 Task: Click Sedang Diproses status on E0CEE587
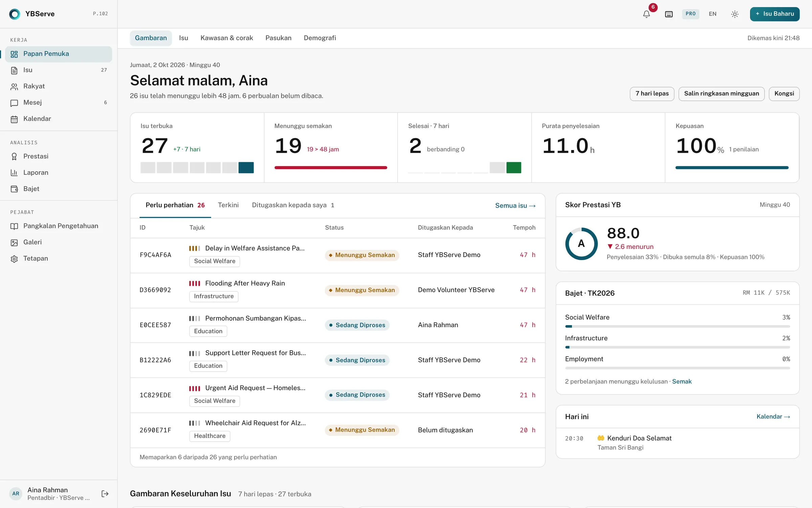[357, 325]
